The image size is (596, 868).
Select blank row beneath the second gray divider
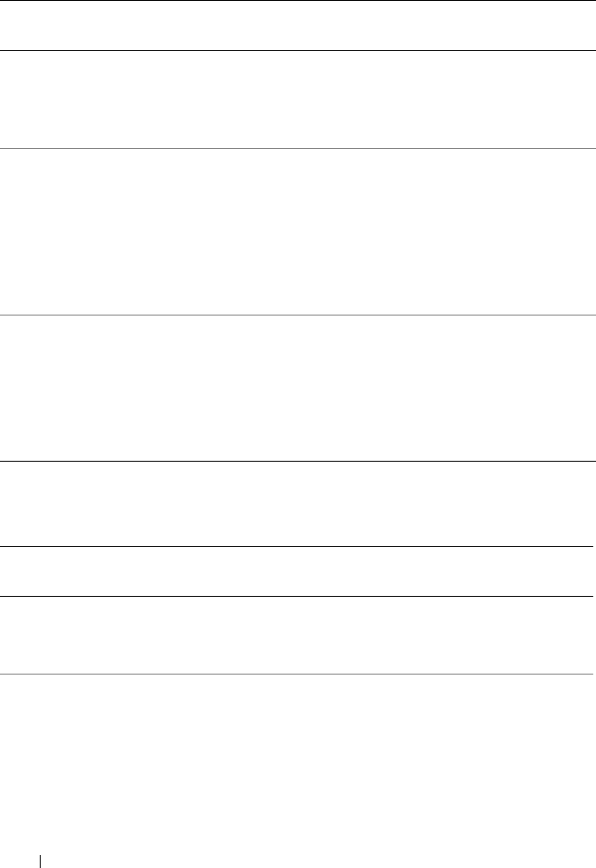[x=298, y=388]
